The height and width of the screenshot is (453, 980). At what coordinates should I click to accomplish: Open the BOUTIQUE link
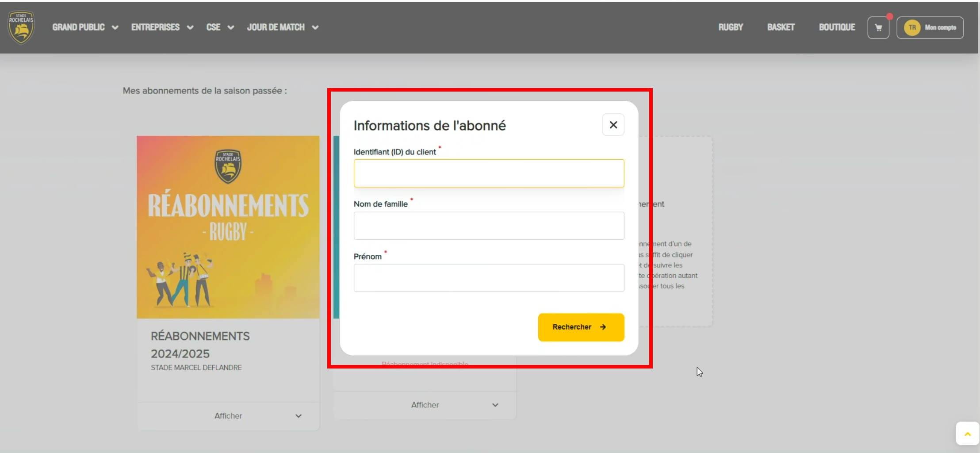(x=837, y=27)
